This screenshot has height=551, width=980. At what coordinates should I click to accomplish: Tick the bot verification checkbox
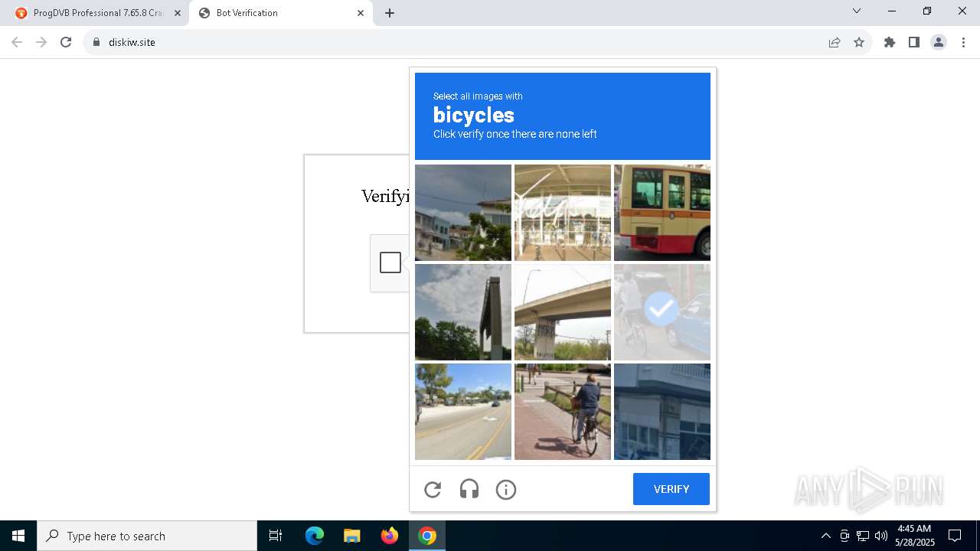click(390, 262)
